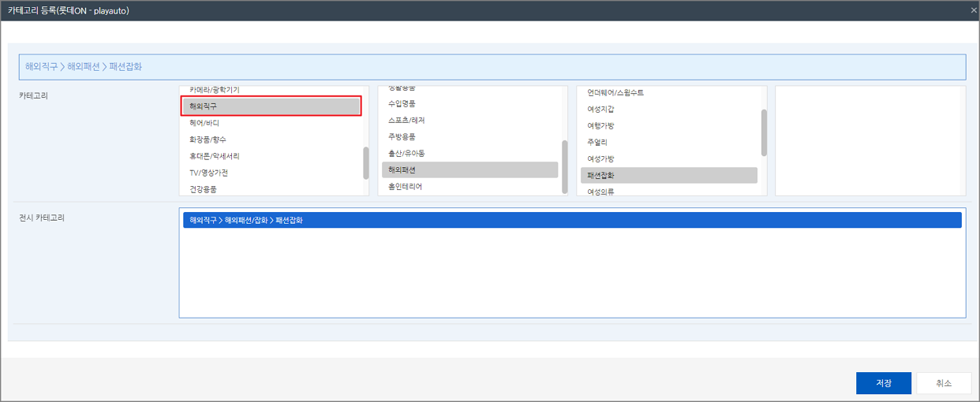The height and width of the screenshot is (402, 980).
Task: Click the 취소 (Cancel) button
Action: coord(943,383)
